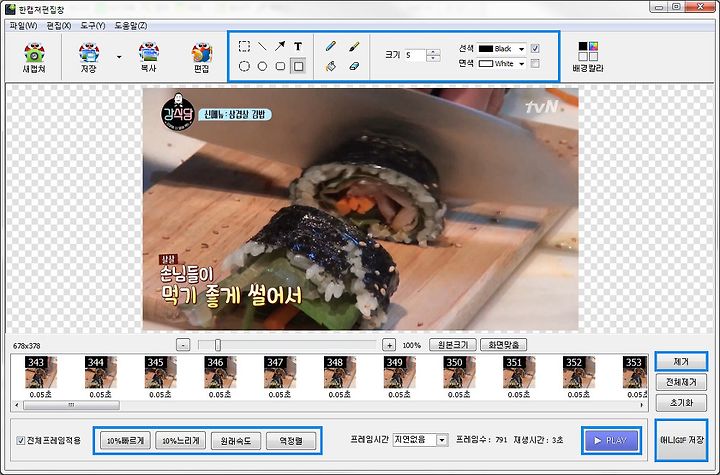Toggle the 면색 fill color checkbox
The height and width of the screenshot is (475, 720).
[535, 63]
